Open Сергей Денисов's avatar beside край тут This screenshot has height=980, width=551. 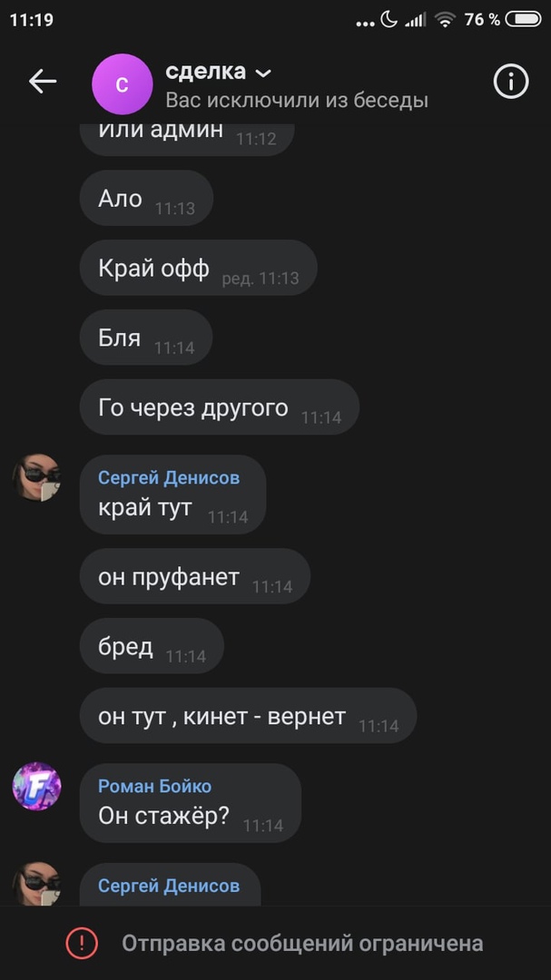point(37,477)
